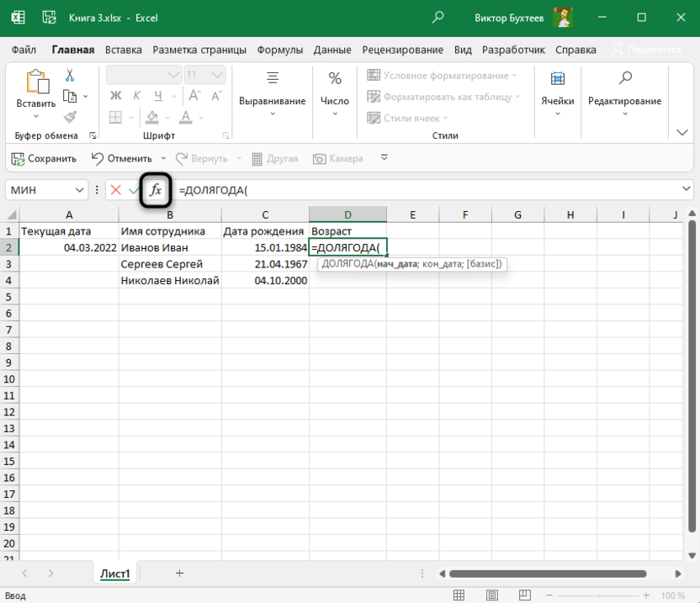The width and height of the screenshot is (700, 603).
Task: Open Стили ячеек dropdown
Action: tap(407, 118)
